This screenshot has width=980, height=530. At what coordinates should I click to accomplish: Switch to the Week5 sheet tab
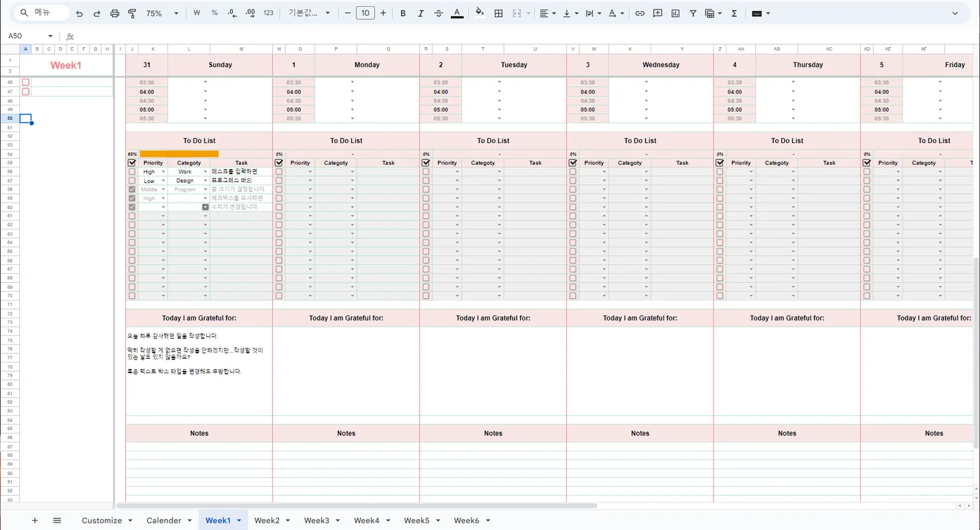[x=417, y=520]
